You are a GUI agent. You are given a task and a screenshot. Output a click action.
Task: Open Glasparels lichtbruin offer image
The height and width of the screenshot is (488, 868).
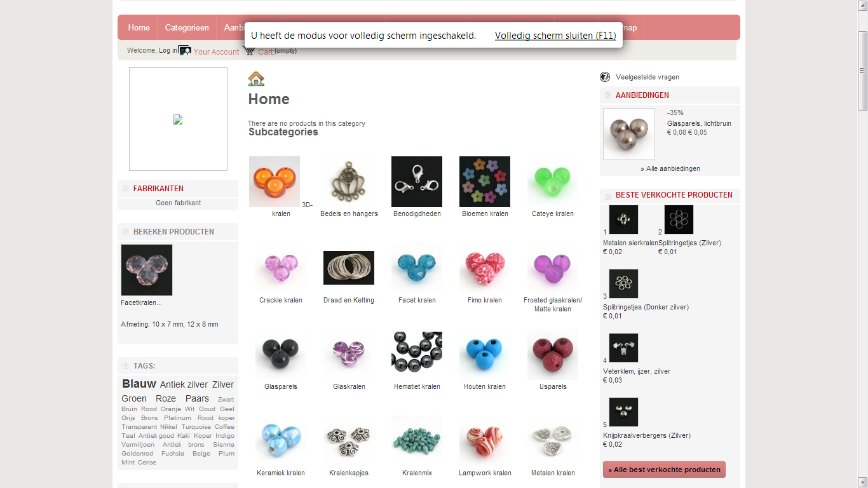click(629, 134)
